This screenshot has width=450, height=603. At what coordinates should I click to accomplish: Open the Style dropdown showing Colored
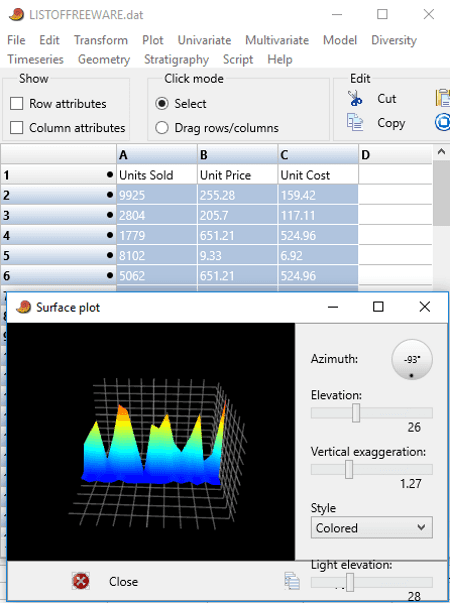372,528
